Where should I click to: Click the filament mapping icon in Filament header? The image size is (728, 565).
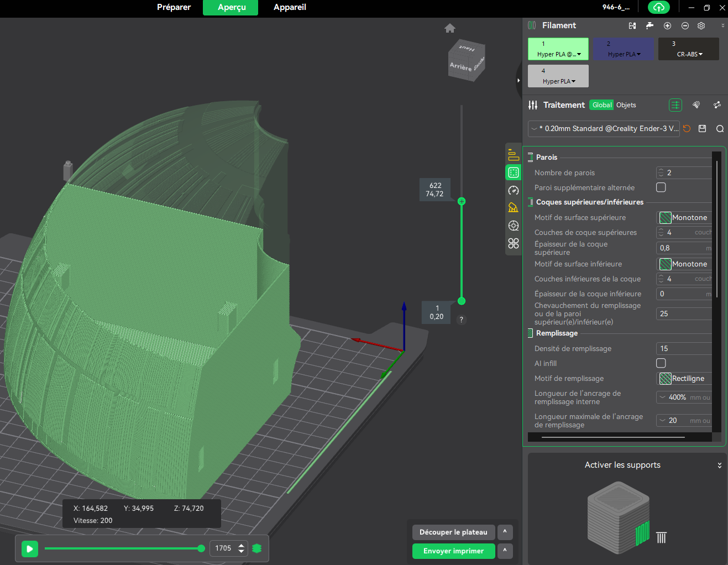pyautogui.click(x=632, y=25)
